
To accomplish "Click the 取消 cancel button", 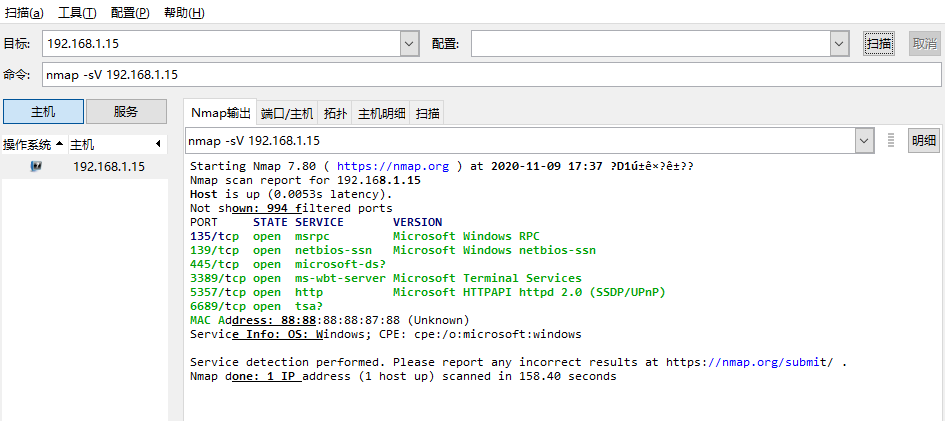I will 924,44.
